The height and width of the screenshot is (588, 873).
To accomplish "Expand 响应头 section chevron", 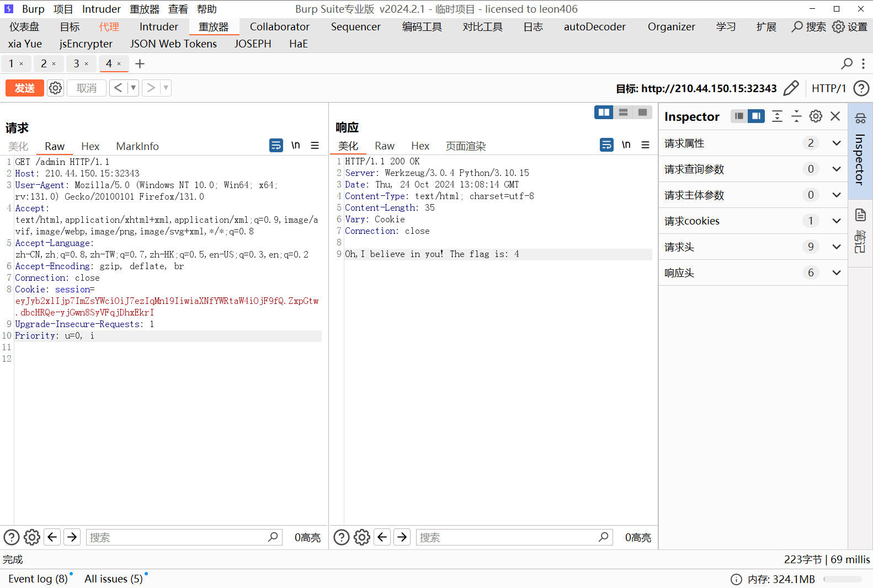I will pyautogui.click(x=837, y=273).
